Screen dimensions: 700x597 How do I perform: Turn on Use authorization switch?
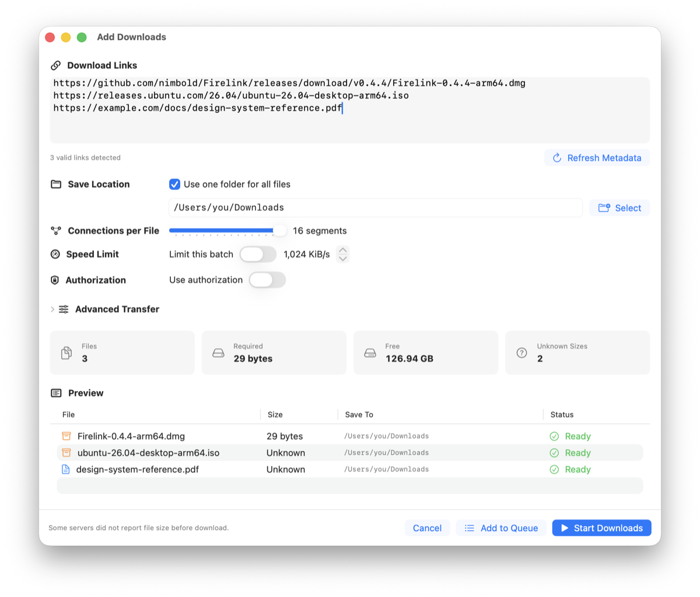(267, 280)
